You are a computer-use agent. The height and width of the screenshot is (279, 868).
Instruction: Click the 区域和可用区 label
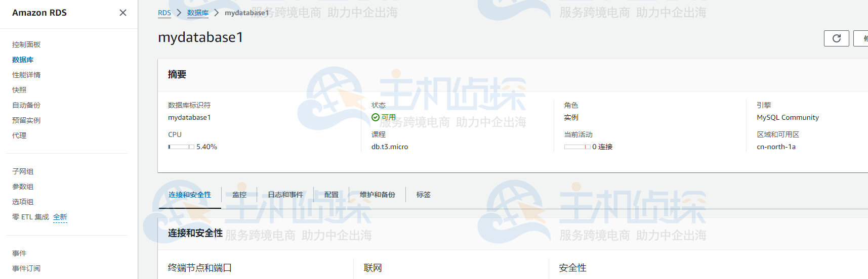(778, 134)
